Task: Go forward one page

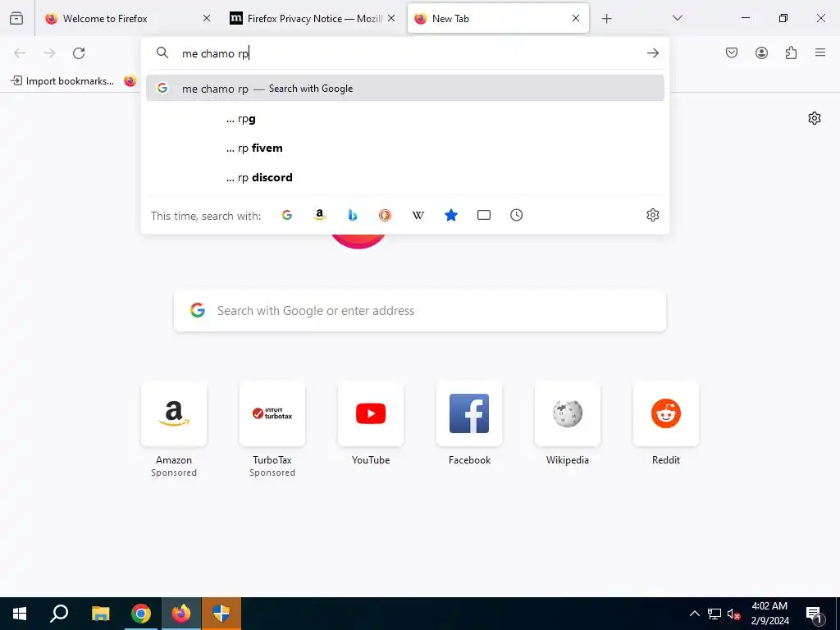Action: 49,53
